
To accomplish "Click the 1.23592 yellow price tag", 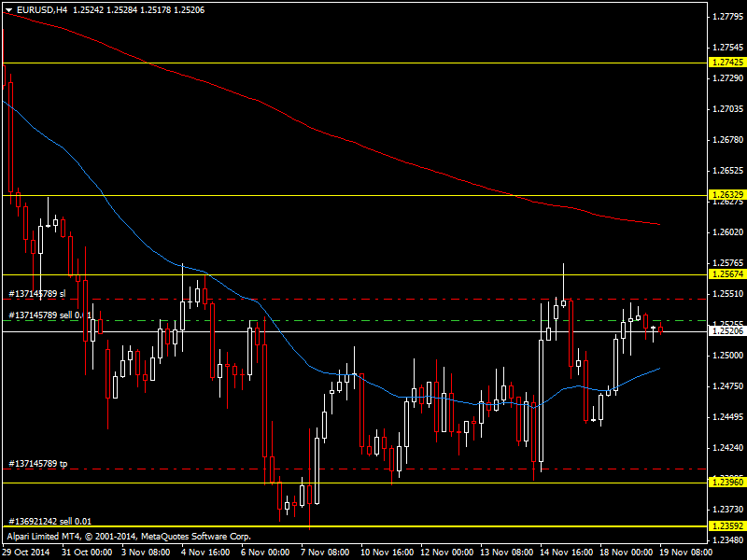I will coord(726,526).
